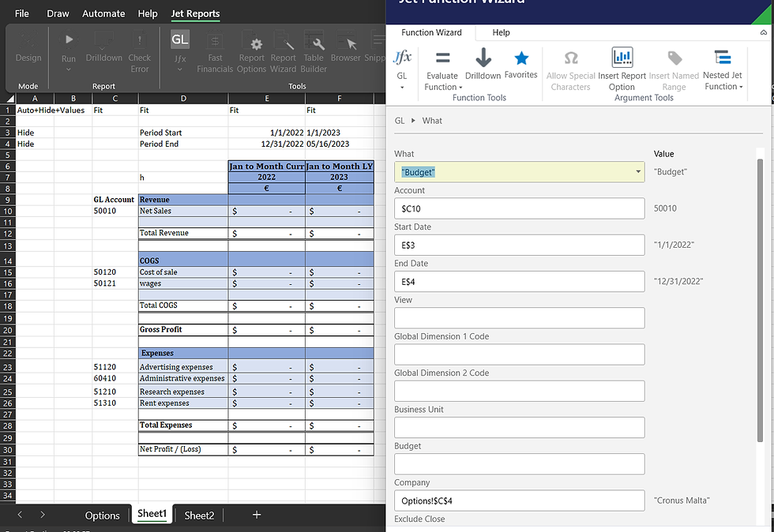Select the Sheet1 tab
The width and height of the screenshot is (774, 532).
(152, 514)
